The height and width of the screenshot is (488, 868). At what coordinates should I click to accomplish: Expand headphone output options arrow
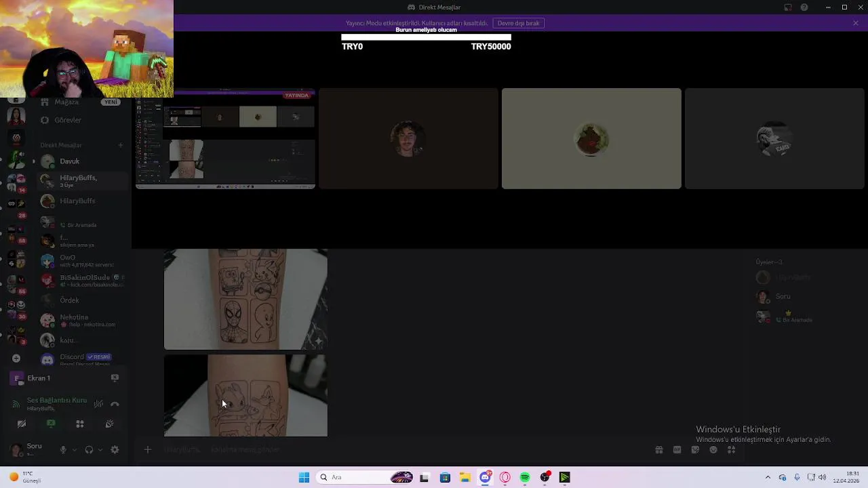coord(100,449)
